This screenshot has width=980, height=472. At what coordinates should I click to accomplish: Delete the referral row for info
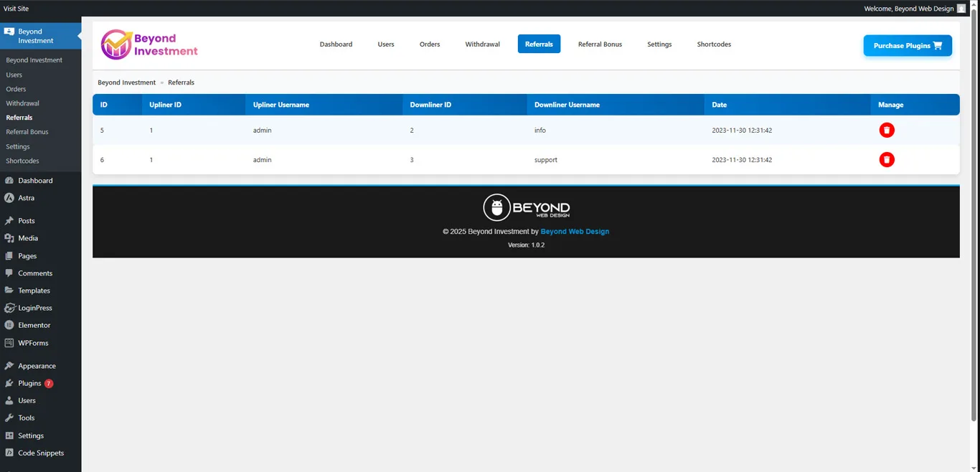(887, 130)
